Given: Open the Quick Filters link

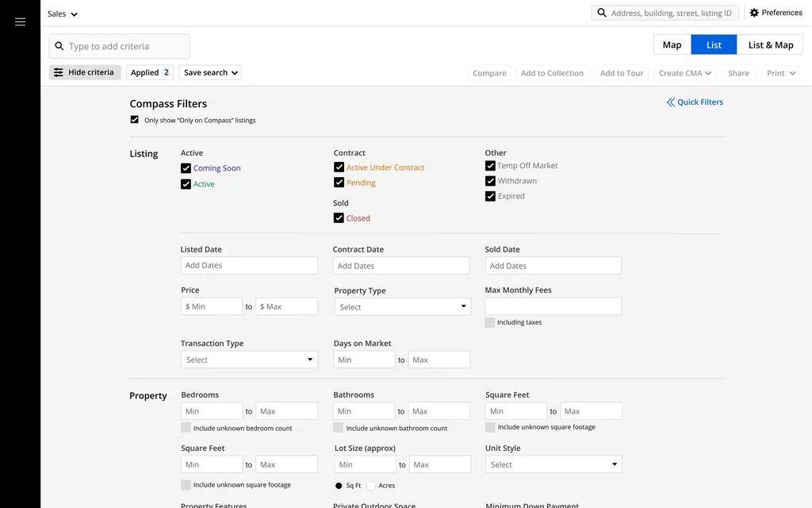Looking at the screenshot, I should tap(695, 102).
